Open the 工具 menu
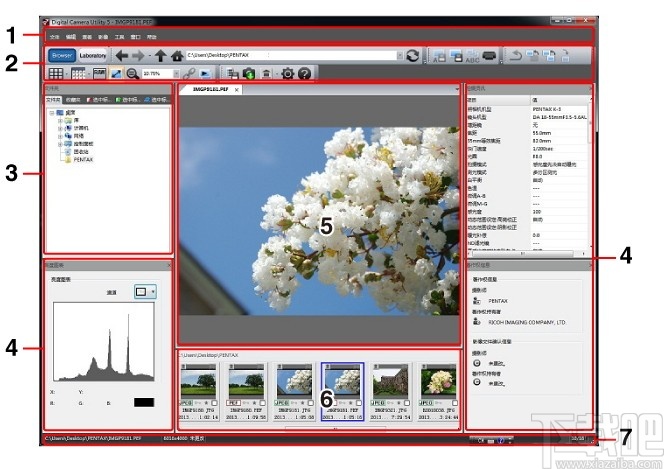This screenshot has width=666, height=469. 119,37
